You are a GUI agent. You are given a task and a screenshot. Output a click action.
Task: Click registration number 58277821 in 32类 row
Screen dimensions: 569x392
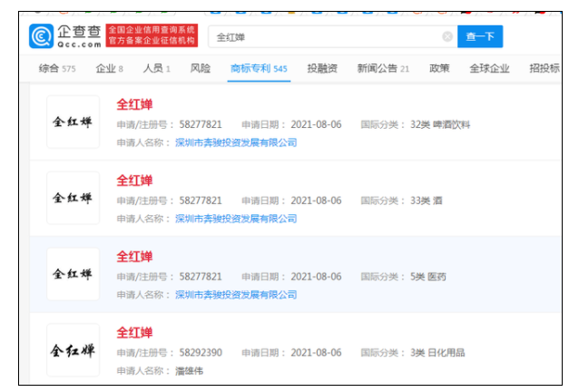tap(201, 124)
